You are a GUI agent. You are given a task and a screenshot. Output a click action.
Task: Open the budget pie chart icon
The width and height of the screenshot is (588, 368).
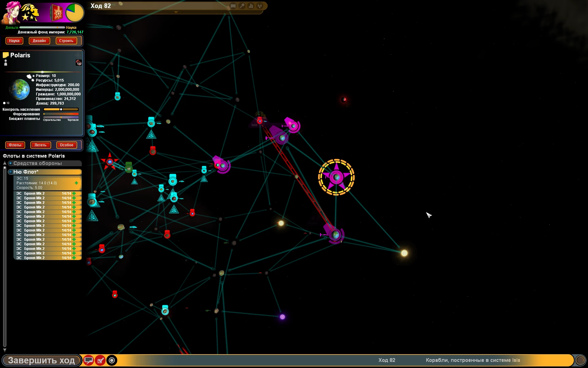tap(75, 13)
